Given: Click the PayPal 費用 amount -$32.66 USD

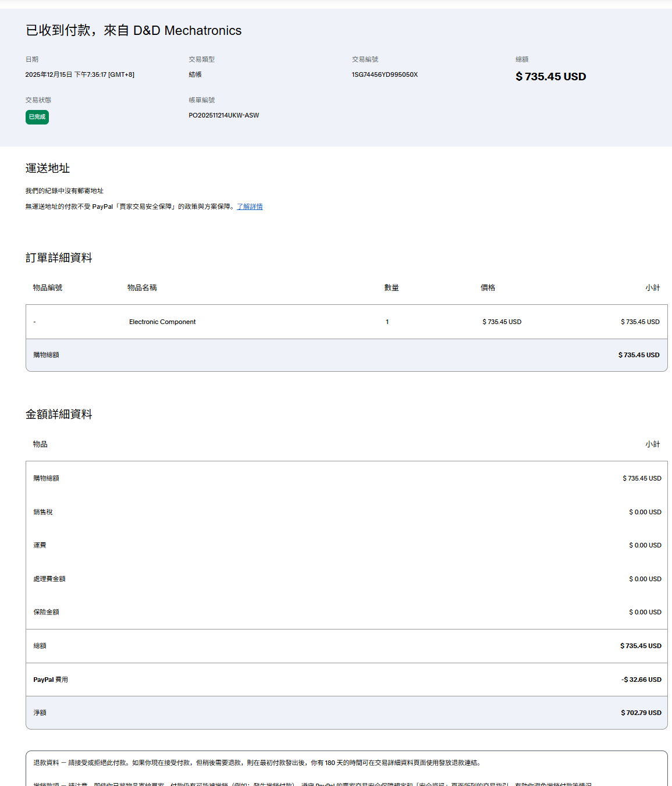Looking at the screenshot, I should pyautogui.click(x=641, y=680).
